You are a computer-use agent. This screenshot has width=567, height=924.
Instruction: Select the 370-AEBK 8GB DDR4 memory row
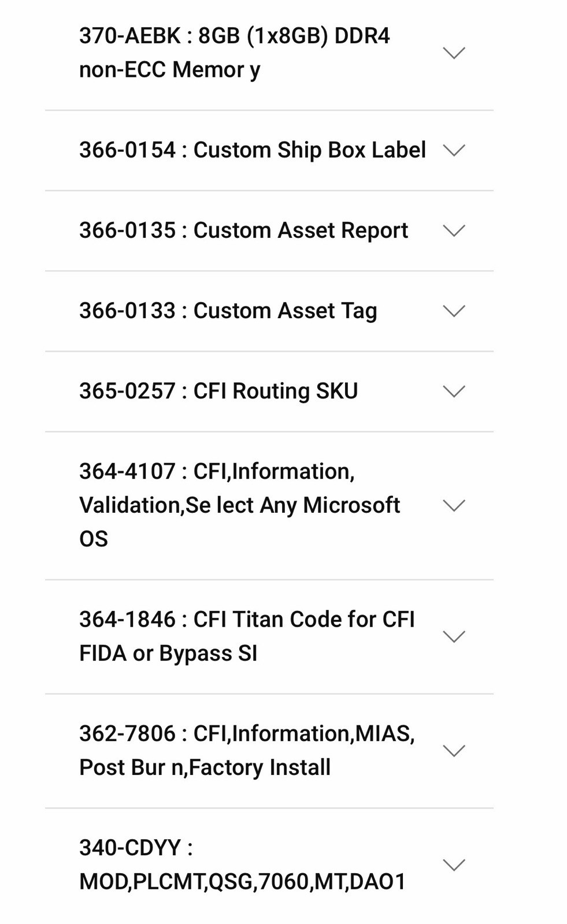pos(269,53)
